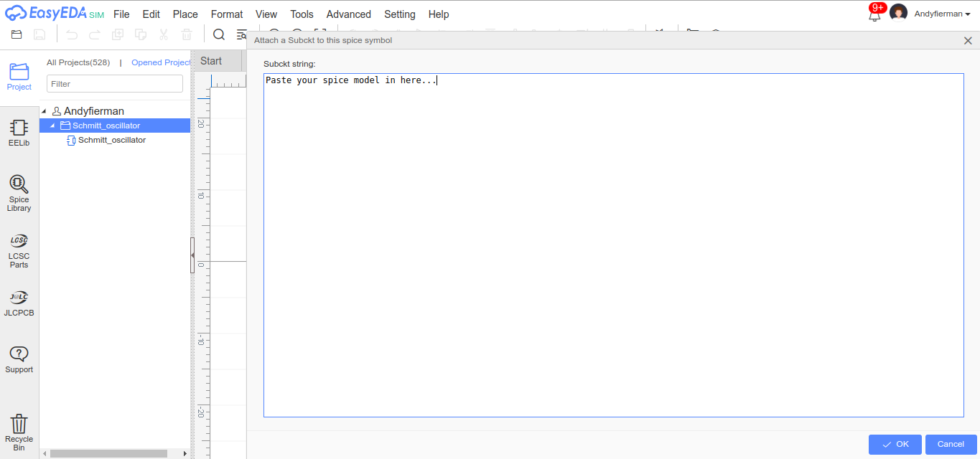
Task: Open the LCSC Parts panel
Action: click(x=19, y=250)
